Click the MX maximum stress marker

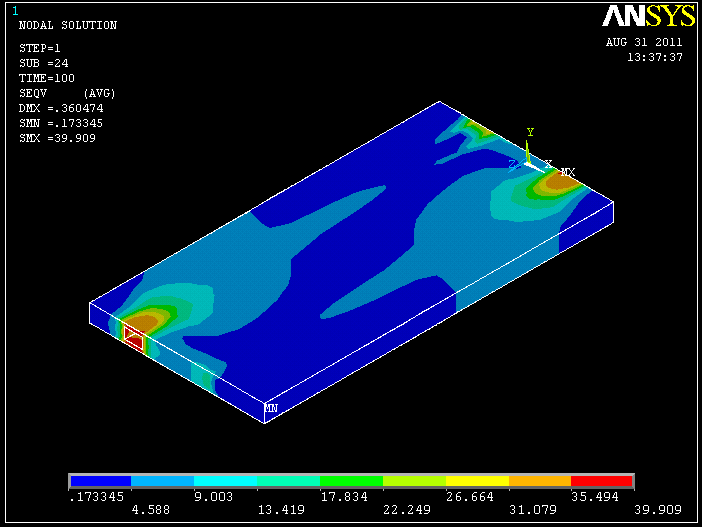(x=567, y=173)
